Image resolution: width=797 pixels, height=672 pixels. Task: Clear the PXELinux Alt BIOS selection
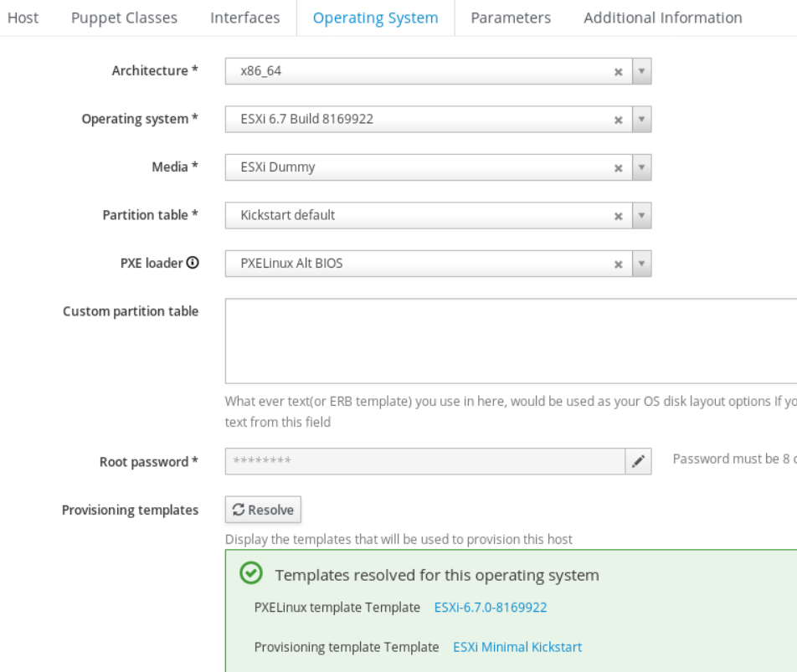[x=619, y=264]
